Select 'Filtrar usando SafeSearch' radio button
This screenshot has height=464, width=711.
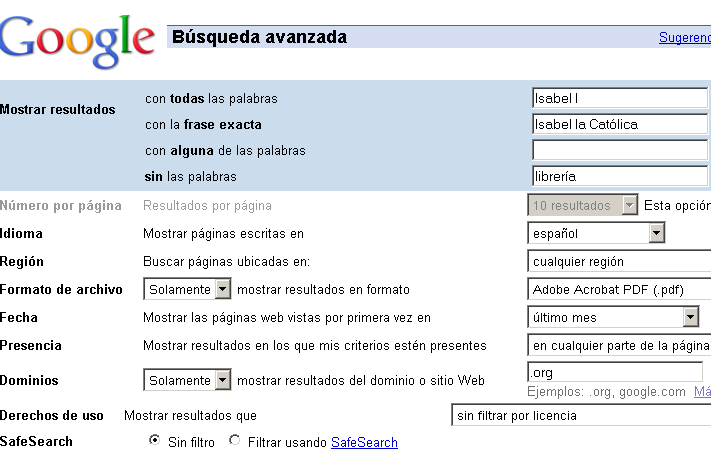[x=234, y=440]
